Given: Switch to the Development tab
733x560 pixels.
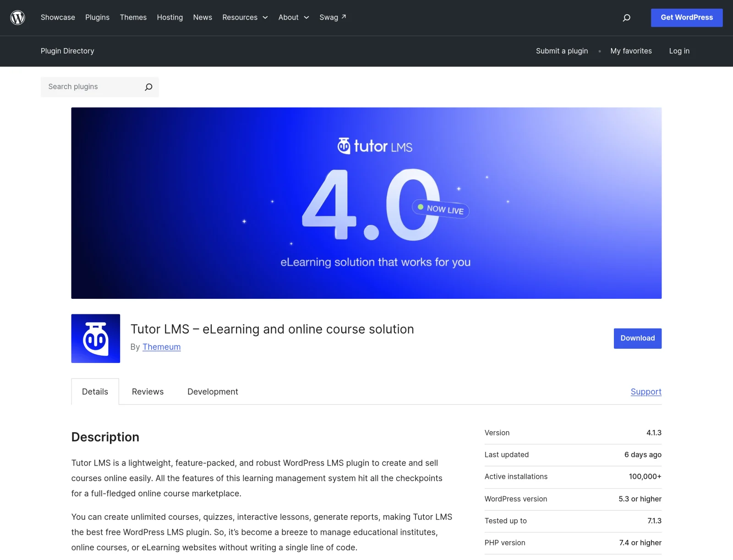Looking at the screenshot, I should pos(213,392).
